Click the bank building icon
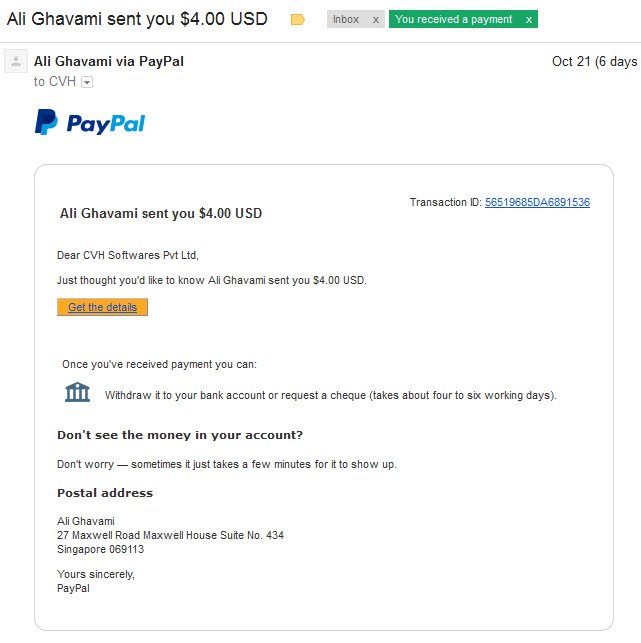641x643 pixels. pyautogui.click(x=77, y=392)
